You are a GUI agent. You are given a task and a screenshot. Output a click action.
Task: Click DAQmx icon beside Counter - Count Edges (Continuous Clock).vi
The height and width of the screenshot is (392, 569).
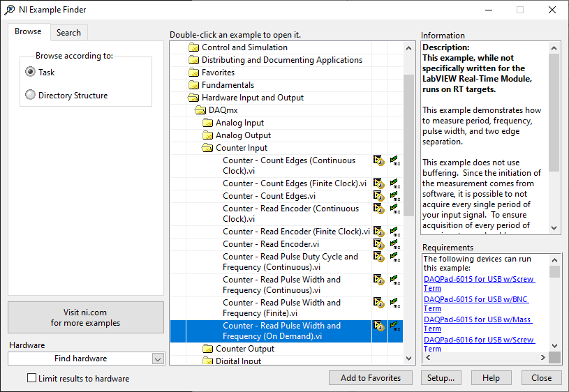[395, 160]
